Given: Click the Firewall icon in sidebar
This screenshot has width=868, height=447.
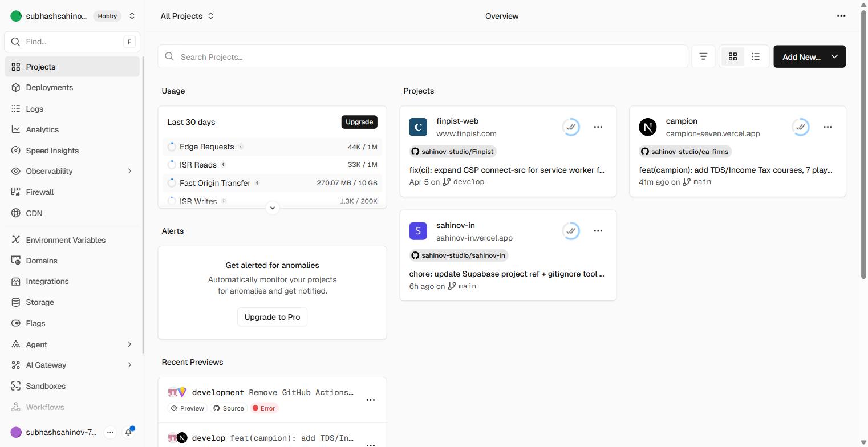Looking at the screenshot, I should pyautogui.click(x=16, y=192).
